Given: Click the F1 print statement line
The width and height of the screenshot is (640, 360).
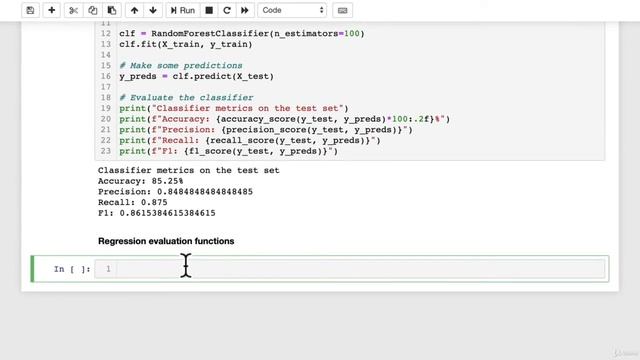Looking at the screenshot, I should tap(229, 151).
